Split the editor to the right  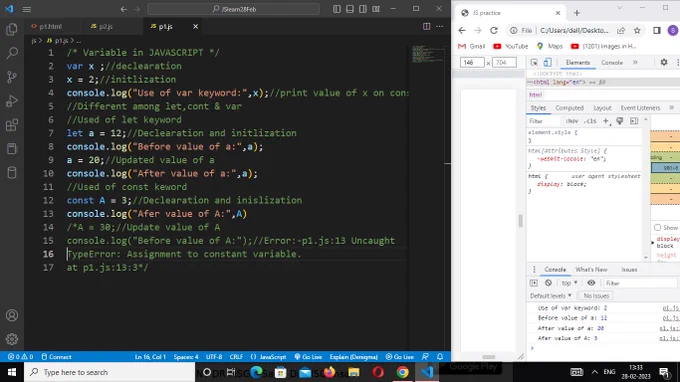426,26
